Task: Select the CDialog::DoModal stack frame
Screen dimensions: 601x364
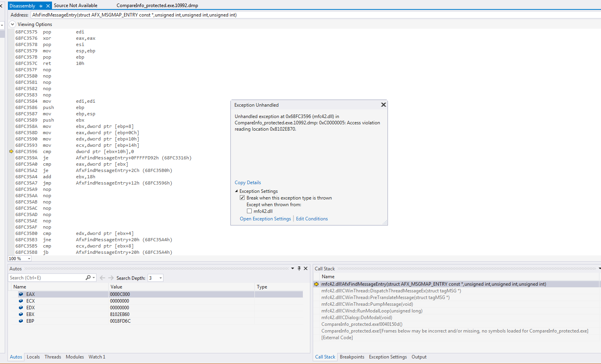Action: pos(357,318)
